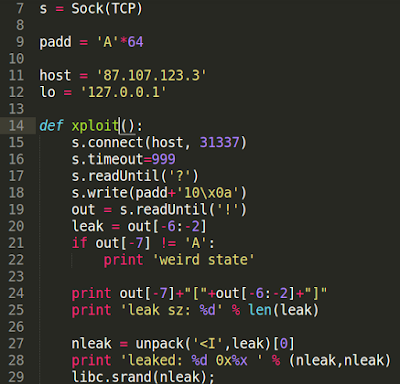Click the '10\x0a' string literal
The width and height of the screenshot is (400, 384).
point(207,193)
